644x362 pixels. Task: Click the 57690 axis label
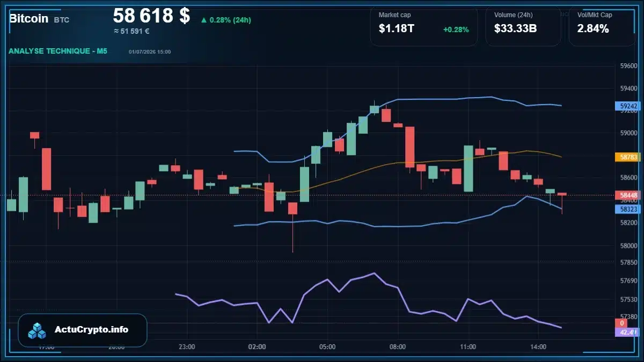(x=628, y=281)
